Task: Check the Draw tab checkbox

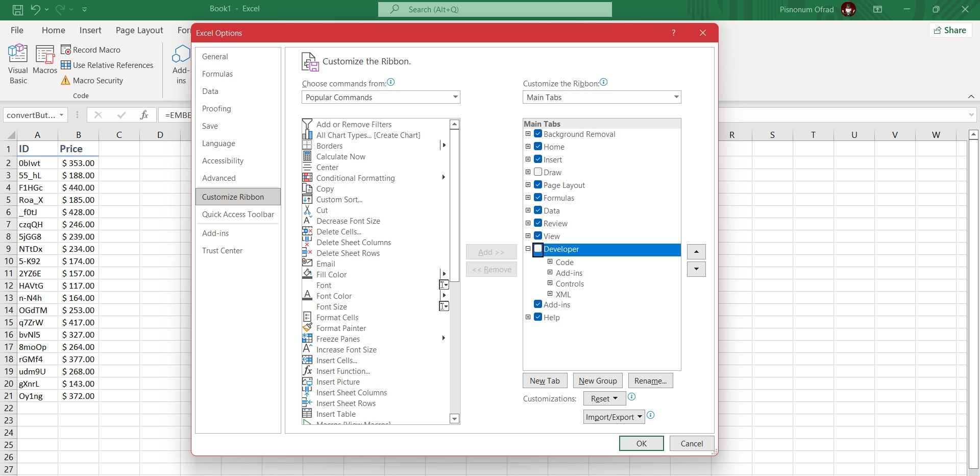Action: click(x=538, y=172)
